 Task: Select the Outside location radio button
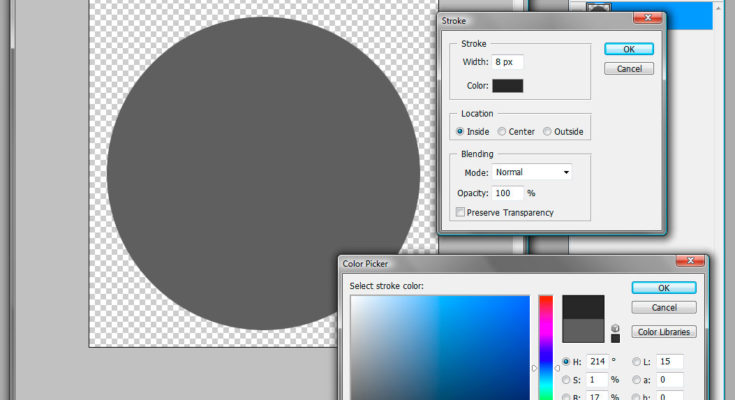[x=547, y=132]
